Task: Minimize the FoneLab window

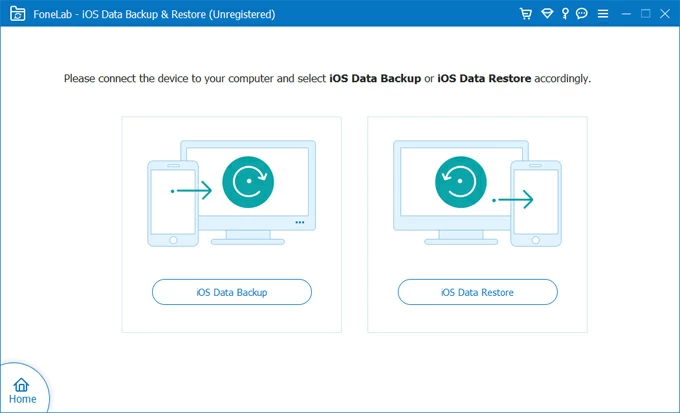Action: point(623,14)
